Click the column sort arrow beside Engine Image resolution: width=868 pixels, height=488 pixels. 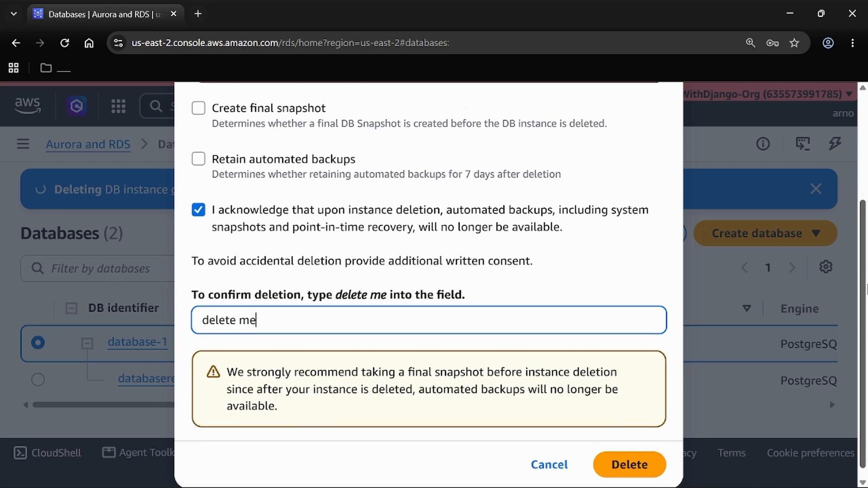point(747,308)
